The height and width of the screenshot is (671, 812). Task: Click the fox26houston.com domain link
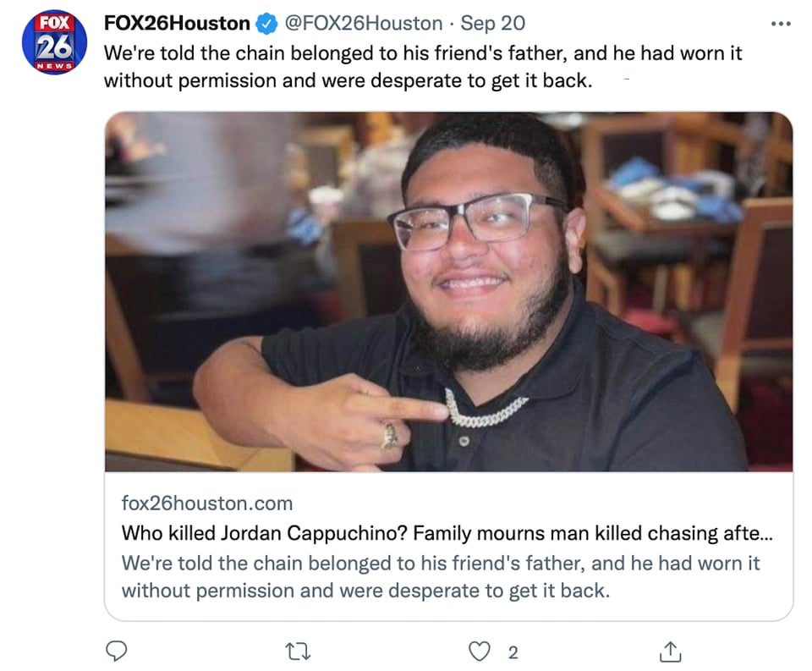click(207, 503)
